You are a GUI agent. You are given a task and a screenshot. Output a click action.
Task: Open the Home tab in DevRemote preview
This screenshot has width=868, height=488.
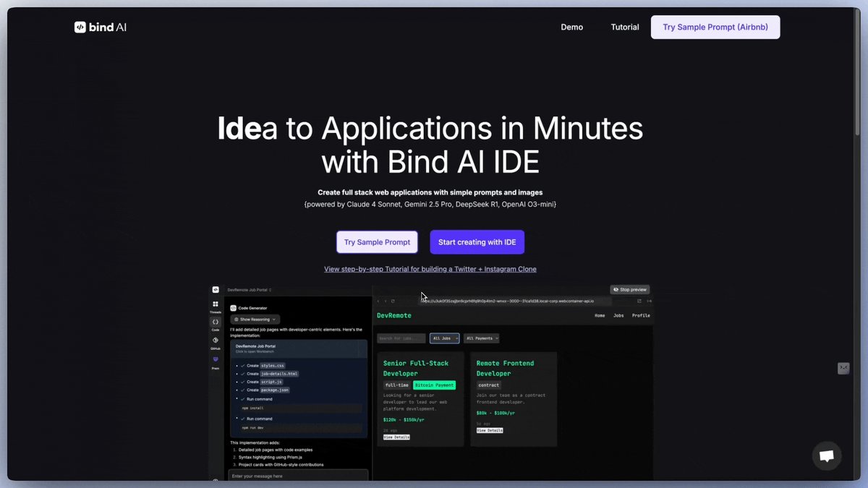pos(600,315)
